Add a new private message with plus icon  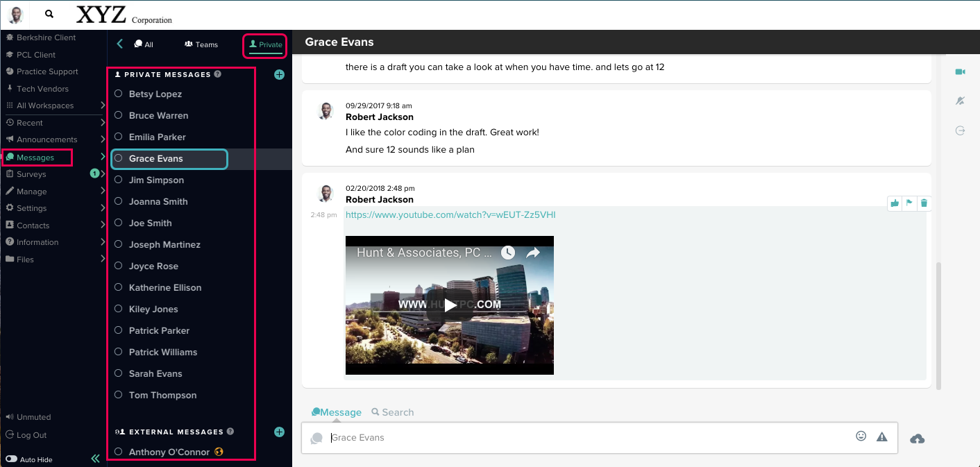click(x=279, y=74)
